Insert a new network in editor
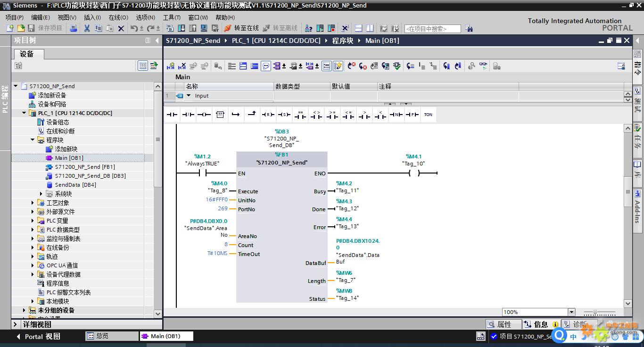This screenshot has width=644, height=347. point(171,66)
